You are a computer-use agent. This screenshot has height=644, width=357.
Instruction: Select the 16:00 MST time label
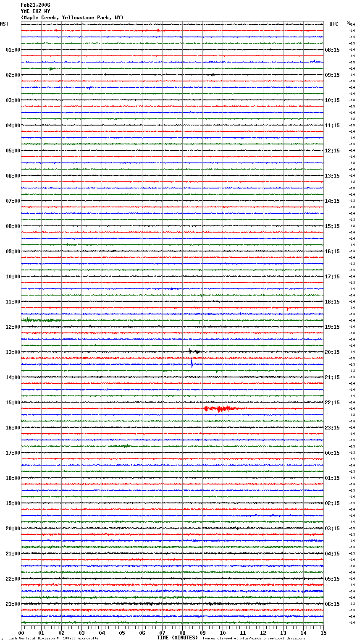(x=13, y=428)
